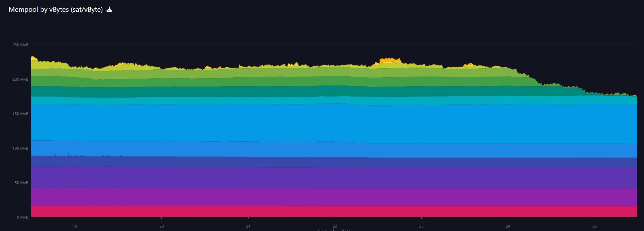Select the thin indigo fee band
Screen dimensions: 644x231
(x=334, y=162)
